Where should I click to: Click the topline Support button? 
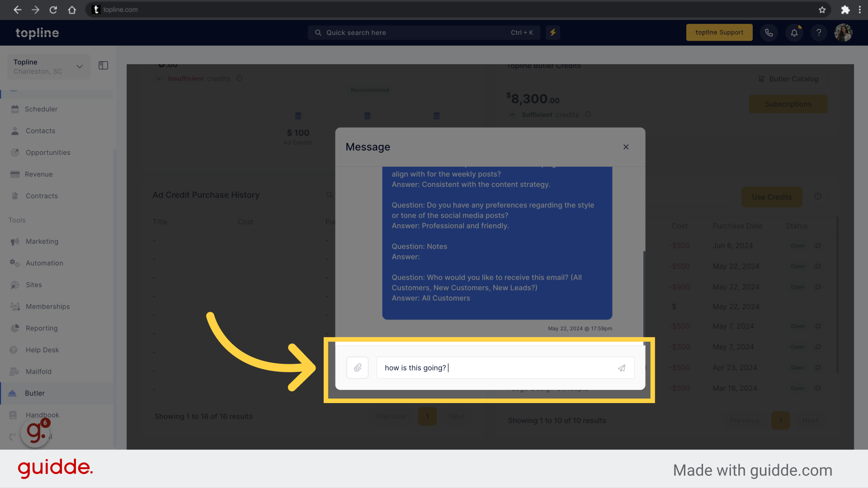719,33
